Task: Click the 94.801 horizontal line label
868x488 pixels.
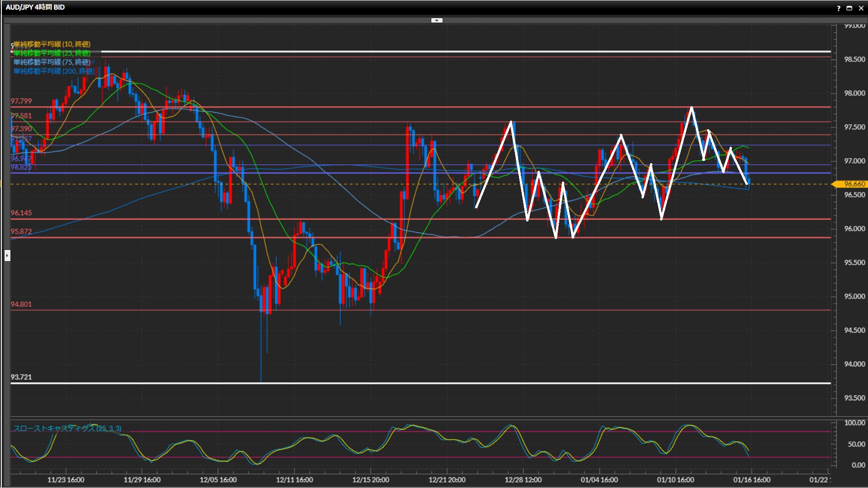Action: tap(21, 304)
